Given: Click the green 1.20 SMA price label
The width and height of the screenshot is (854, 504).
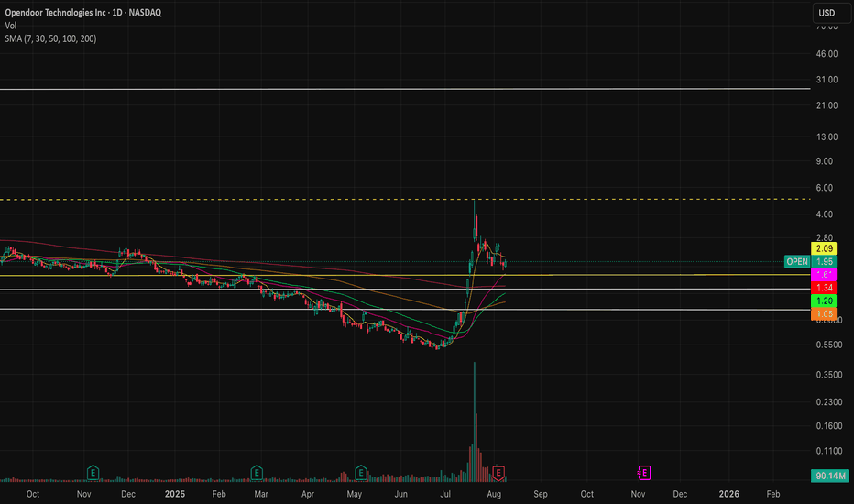Looking at the screenshot, I should [x=824, y=301].
